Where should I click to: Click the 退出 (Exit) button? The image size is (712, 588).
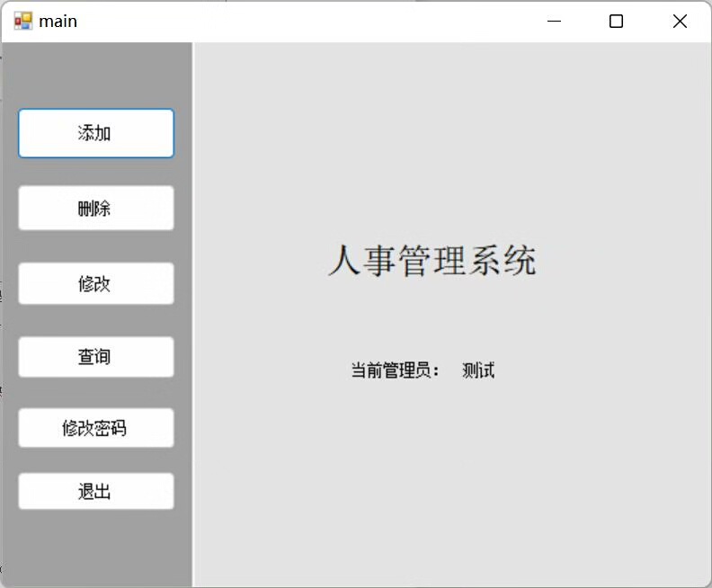(96, 491)
